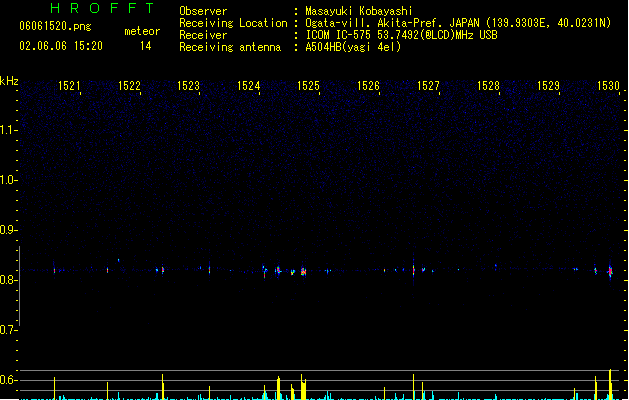This screenshot has height=400, width=629.
Task: Click the 0.9 kHz frequency label
Action: click(x=8, y=230)
